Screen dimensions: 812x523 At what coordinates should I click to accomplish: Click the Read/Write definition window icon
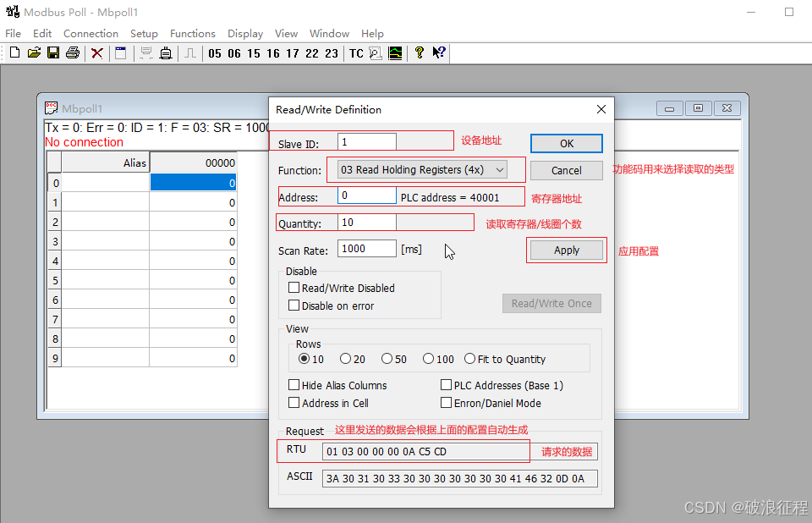121,52
